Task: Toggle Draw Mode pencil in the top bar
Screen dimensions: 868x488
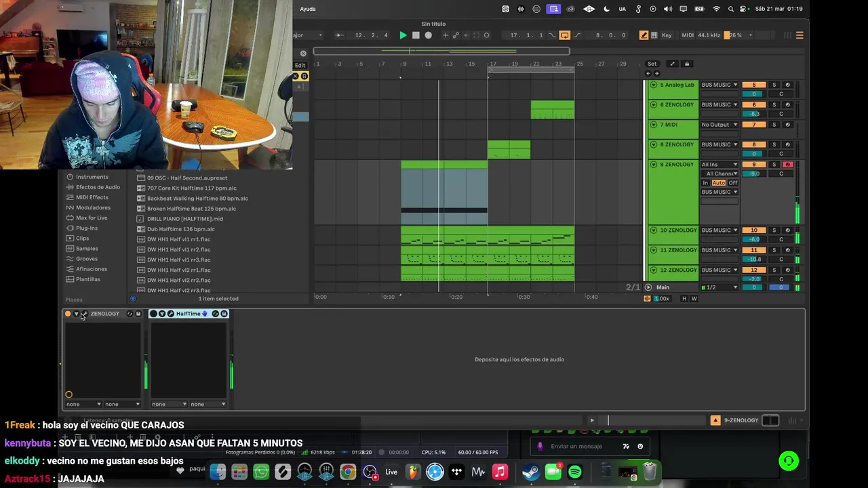Action: 644,35
